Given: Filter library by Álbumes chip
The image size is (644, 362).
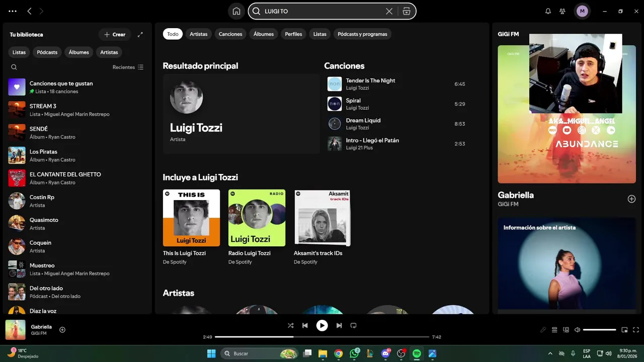Looking at the screenshot, I should pyautogui.click(x=78, y=52).
